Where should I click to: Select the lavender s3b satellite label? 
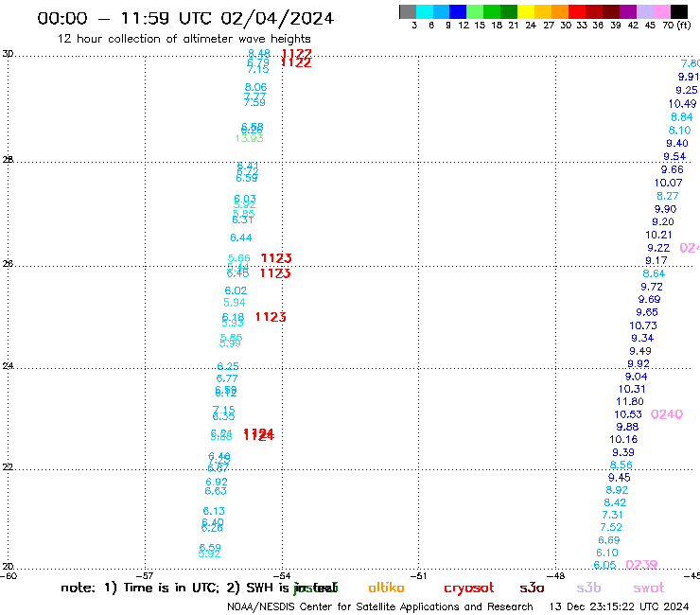pyautogui.click(x=588, y=588)
